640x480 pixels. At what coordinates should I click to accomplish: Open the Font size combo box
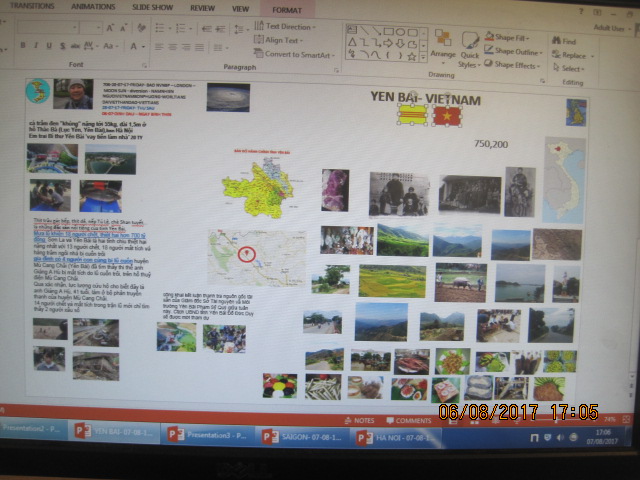91,27
